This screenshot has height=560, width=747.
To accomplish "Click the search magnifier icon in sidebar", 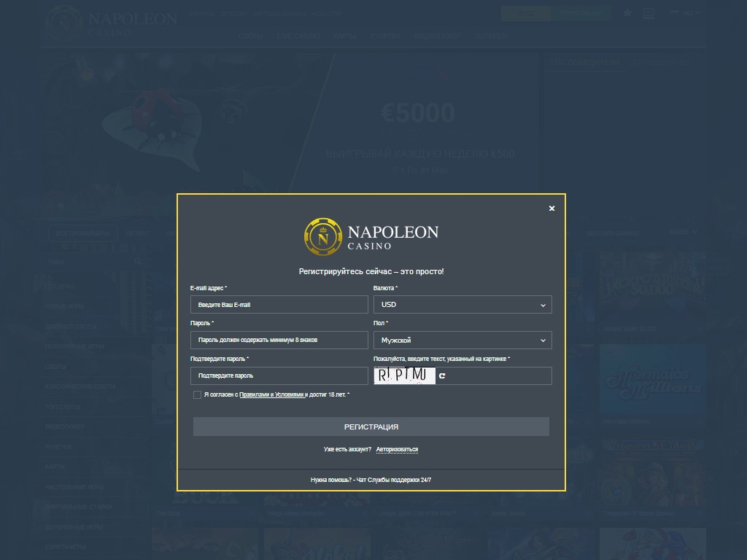I will [138, 261].
